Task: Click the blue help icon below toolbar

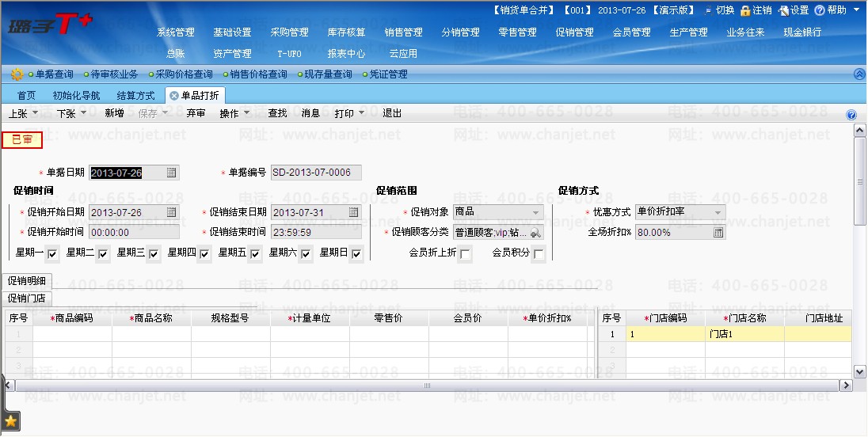Action: (x=851, y=115)
